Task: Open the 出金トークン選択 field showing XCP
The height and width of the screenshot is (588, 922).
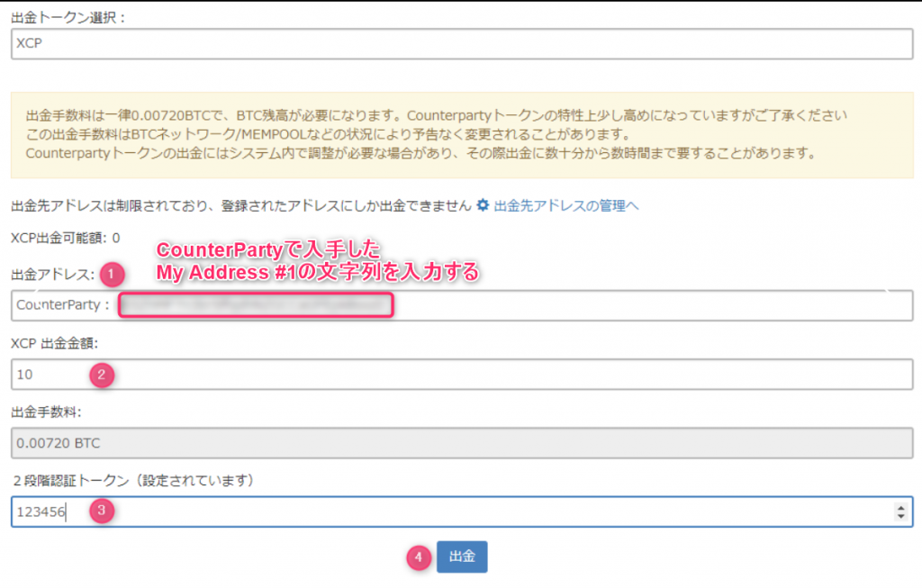Action: click(461, 43)
